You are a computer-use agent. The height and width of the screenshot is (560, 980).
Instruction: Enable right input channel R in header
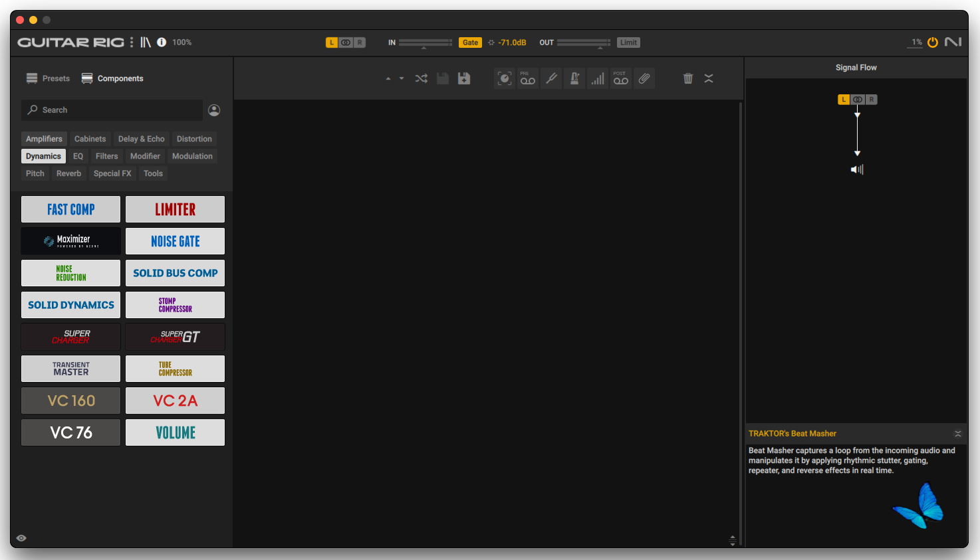coord(360,43)
